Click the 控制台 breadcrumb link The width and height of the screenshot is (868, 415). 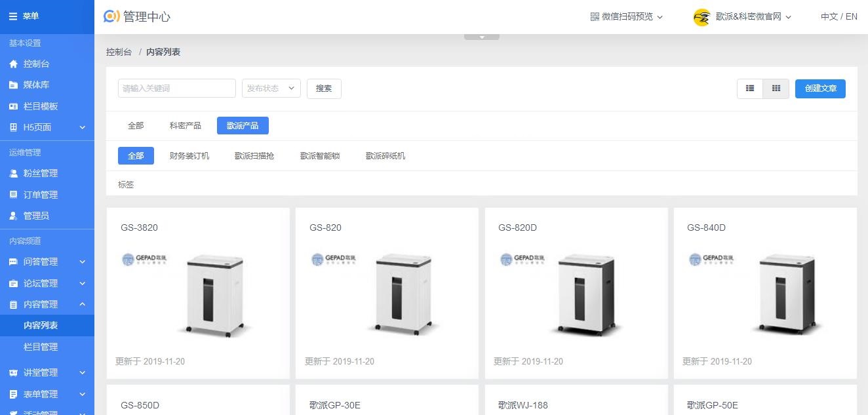[119, 52]
